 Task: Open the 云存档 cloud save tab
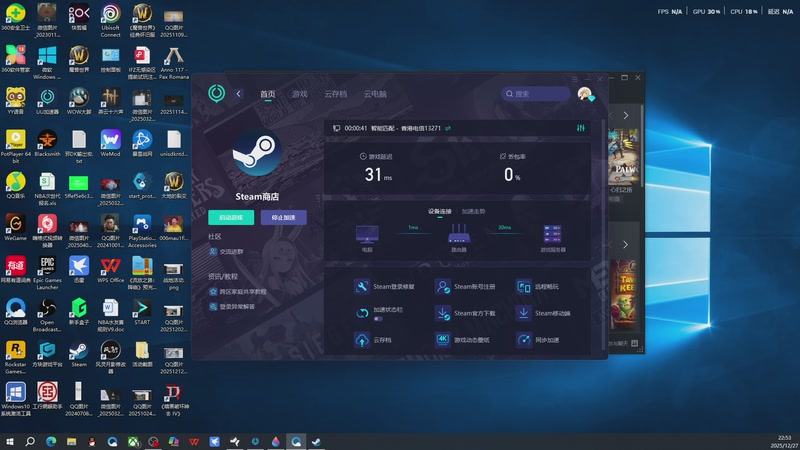335,94
